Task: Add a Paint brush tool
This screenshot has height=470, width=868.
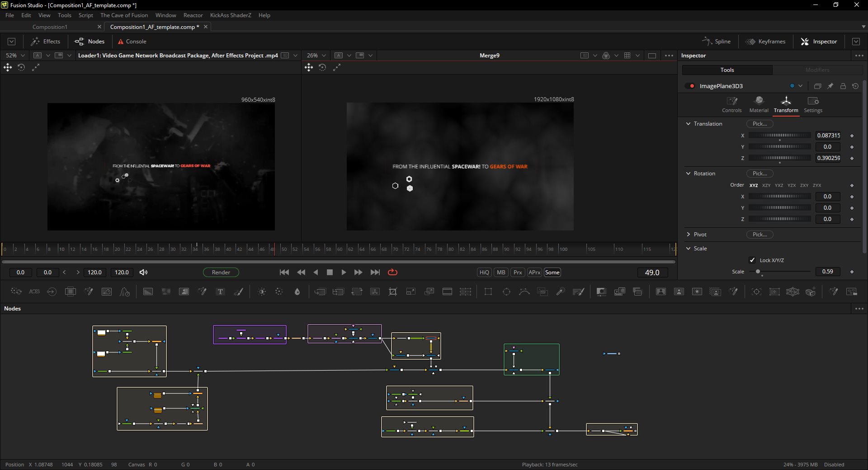Action: [x=239, y=291]
